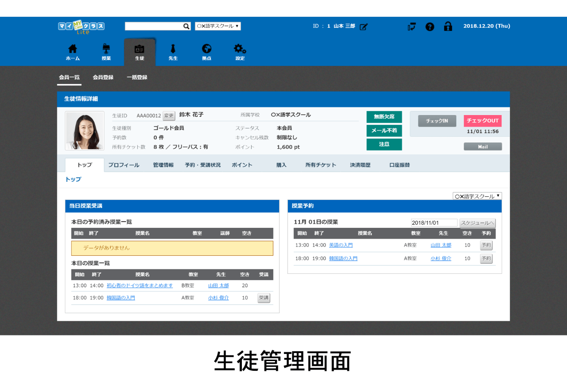Click the 無断欠席 green button
This screenshot has height=392, width=567.
[x=384, y=117]
